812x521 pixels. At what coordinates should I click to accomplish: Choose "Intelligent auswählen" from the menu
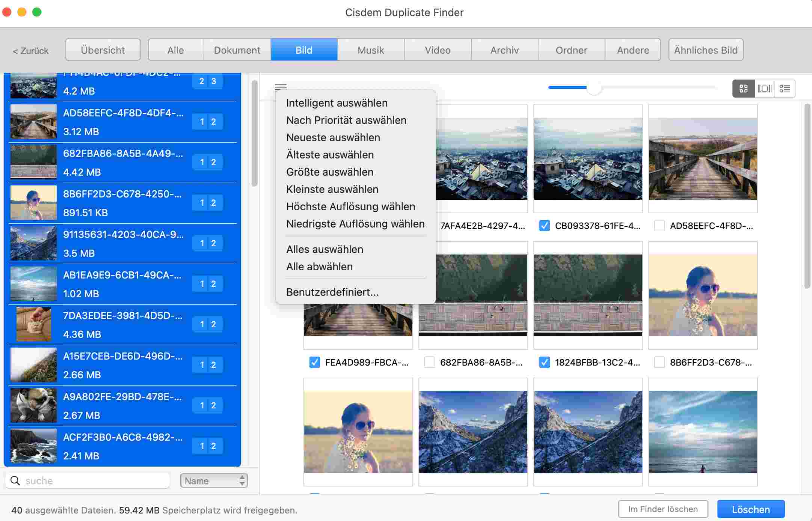coord(337,102)
